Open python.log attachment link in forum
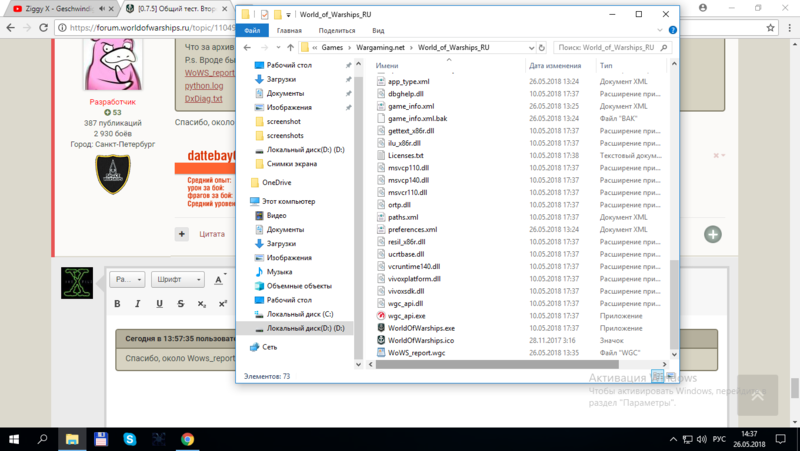 [204, 86]
